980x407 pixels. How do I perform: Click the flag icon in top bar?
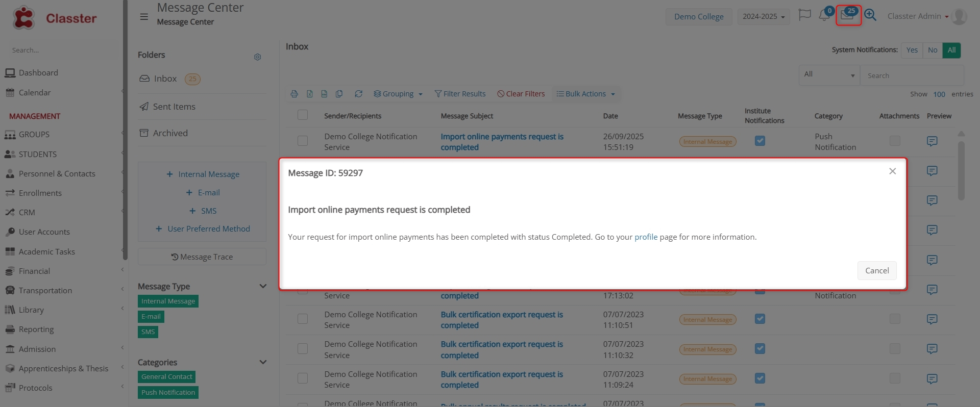tap(804, 15)
